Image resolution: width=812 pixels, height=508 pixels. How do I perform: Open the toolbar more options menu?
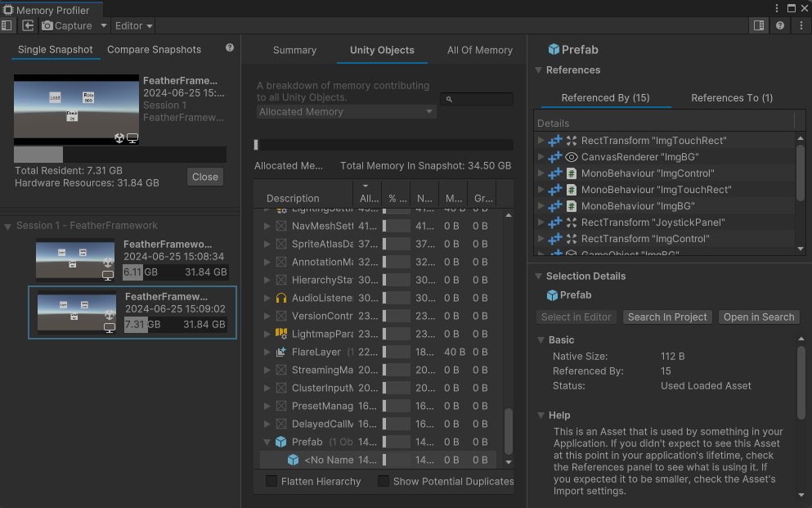pos(801,25)
